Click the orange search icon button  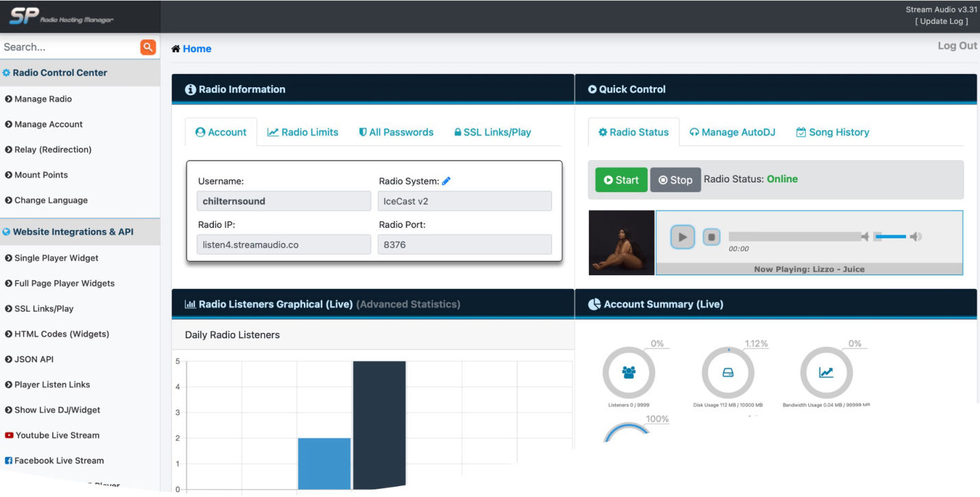[148, 47]
